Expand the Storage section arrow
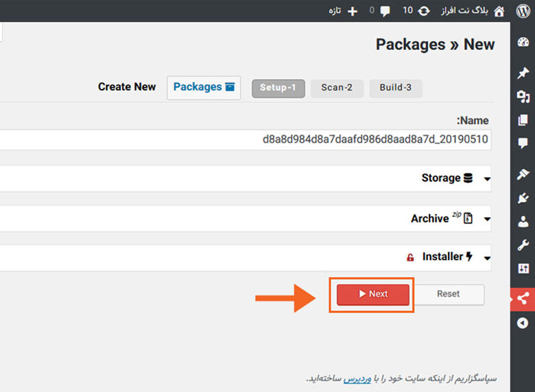This screenshot has width=535, height=392. pyautogui.click(x=487, y=179)
